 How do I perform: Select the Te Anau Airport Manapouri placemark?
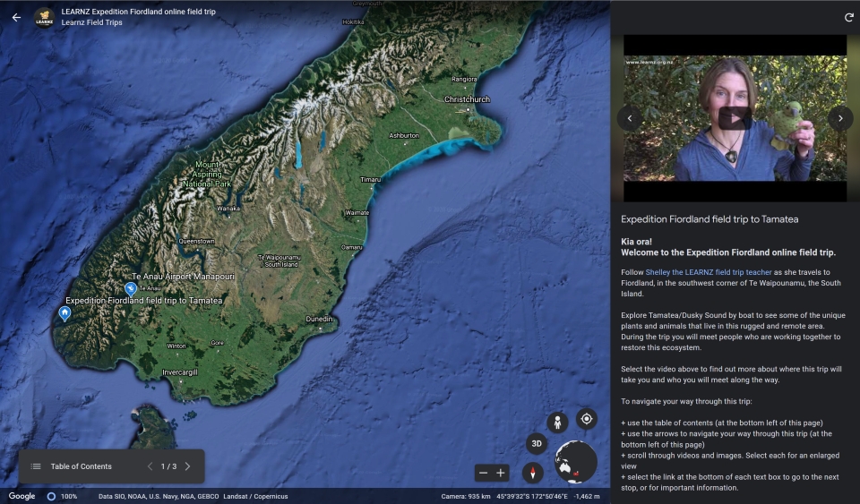pyautogui.click(x=131, y=289)
